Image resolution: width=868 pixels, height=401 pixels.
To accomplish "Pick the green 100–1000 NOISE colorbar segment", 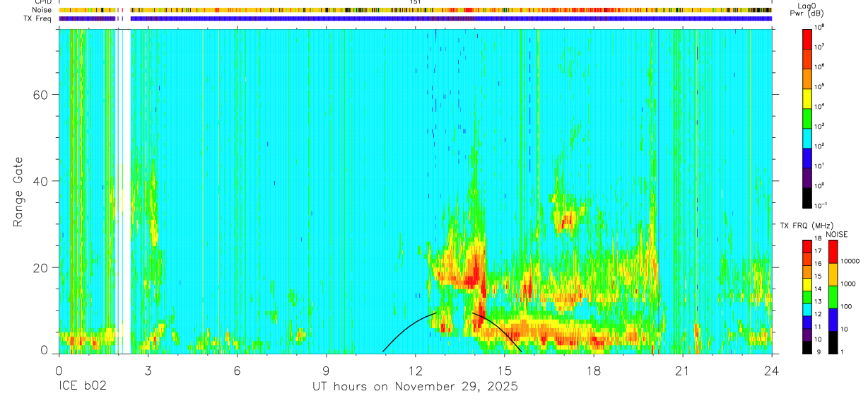I will pos(832,297).
